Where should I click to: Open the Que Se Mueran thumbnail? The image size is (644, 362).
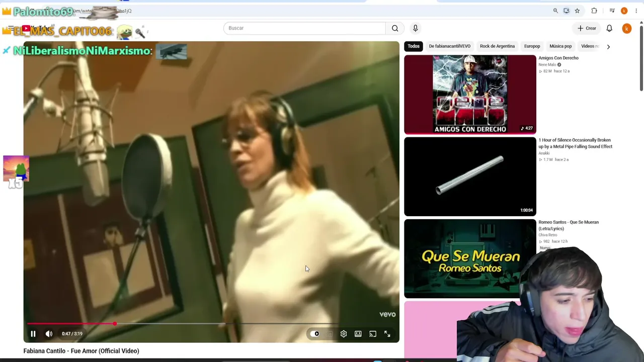point(470,258)
